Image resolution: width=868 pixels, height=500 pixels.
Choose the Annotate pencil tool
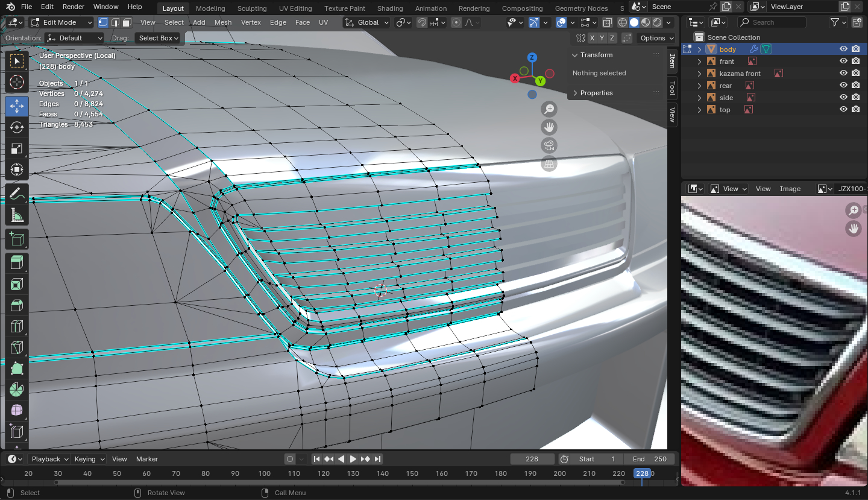pyautogui.click(x=17, y=194)
